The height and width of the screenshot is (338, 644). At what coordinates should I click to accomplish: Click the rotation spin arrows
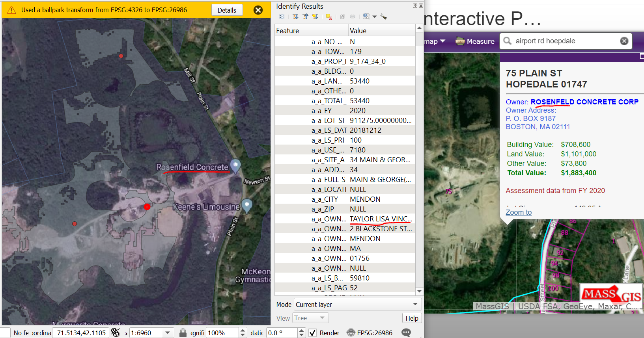[301, 333]
